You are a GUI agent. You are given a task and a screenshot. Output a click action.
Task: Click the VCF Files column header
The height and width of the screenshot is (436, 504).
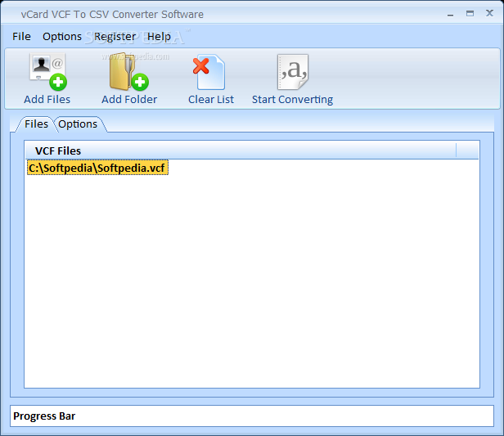(x=241, y=151)
